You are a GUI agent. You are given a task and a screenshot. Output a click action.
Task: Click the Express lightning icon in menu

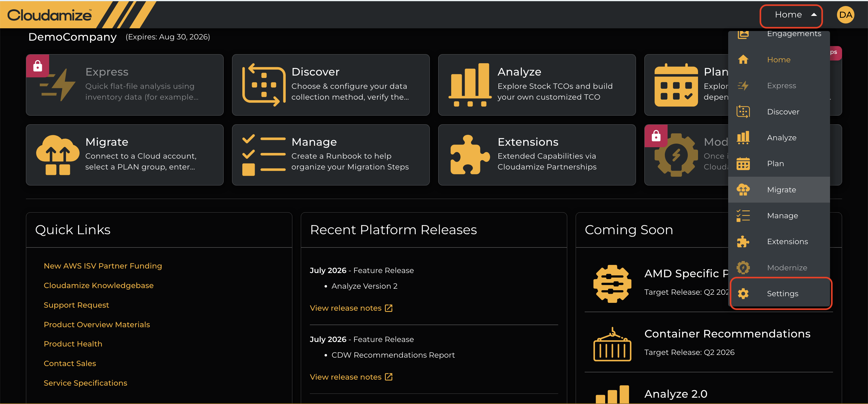coord(743,85)
